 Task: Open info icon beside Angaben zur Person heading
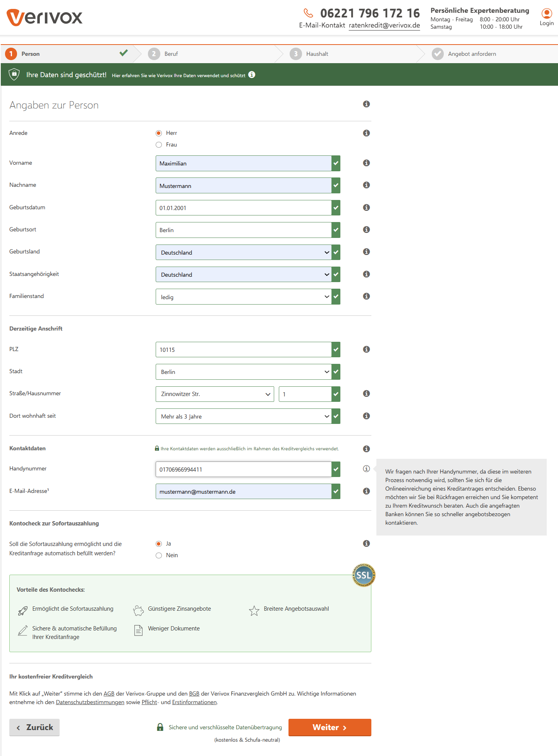[x=366, y=104]
